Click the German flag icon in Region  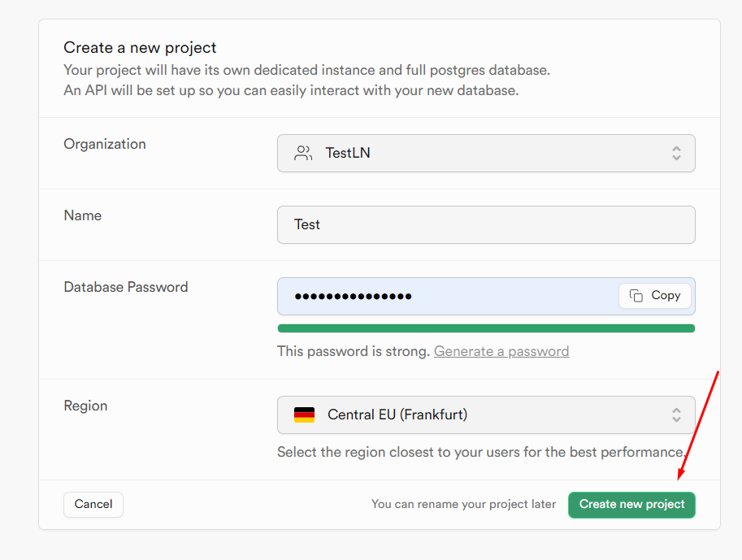pos(304,415)
